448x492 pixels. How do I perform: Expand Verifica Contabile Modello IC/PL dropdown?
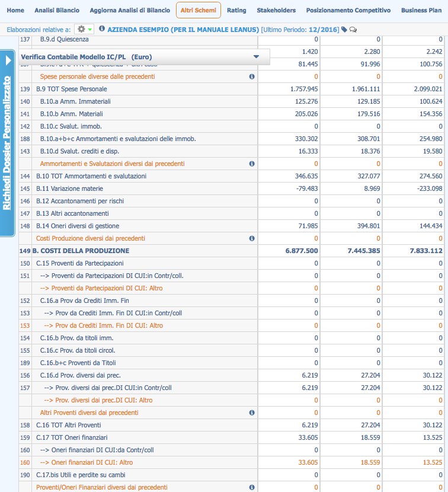click(x=256, y=57)
